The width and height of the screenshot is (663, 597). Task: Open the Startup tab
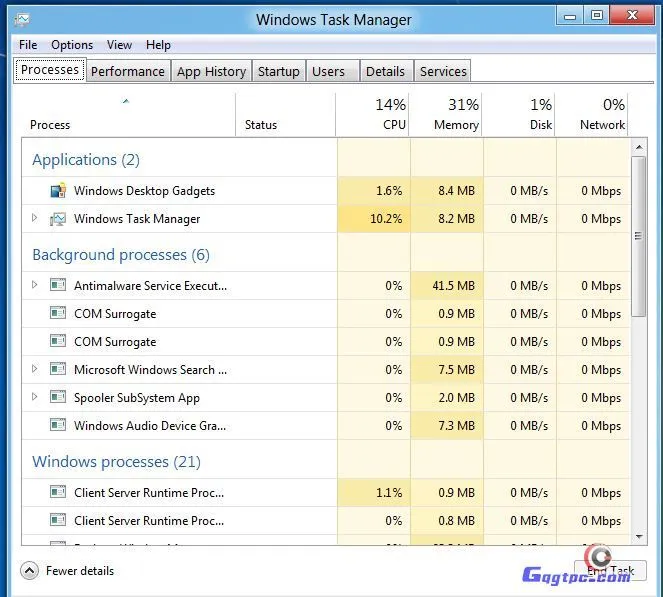click(278, 71)
